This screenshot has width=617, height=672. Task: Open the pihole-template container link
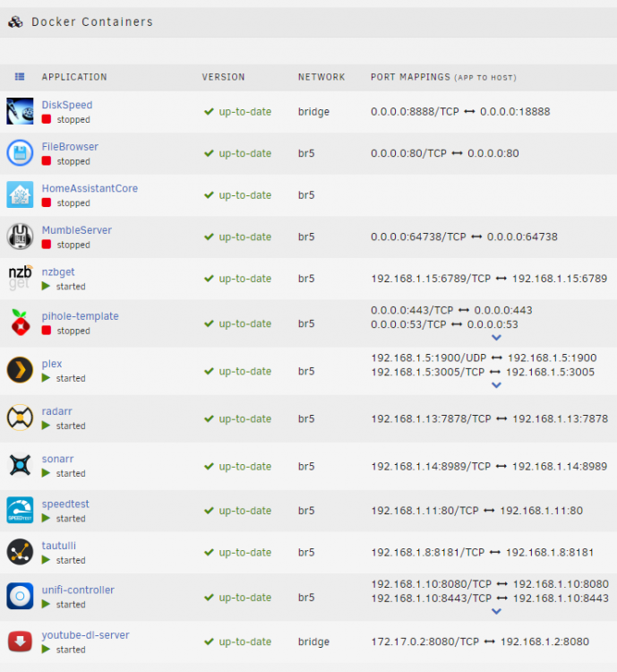[80, 316]
